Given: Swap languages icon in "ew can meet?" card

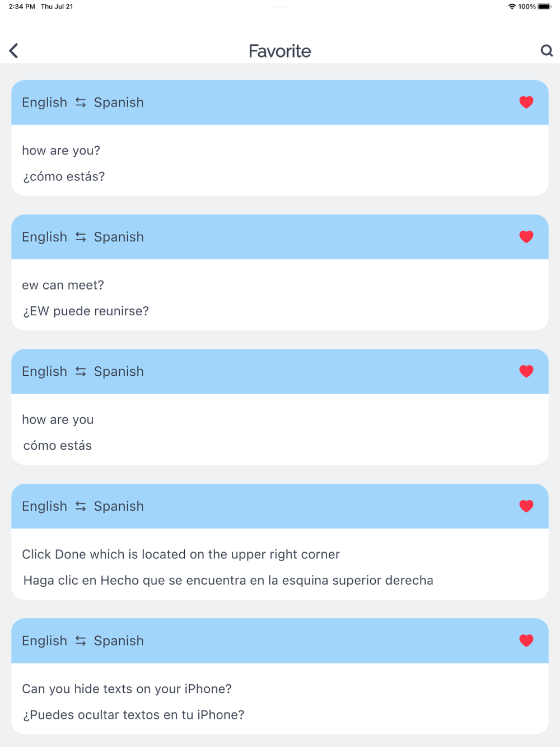Looking at the screenshot, I should point(81,237).
